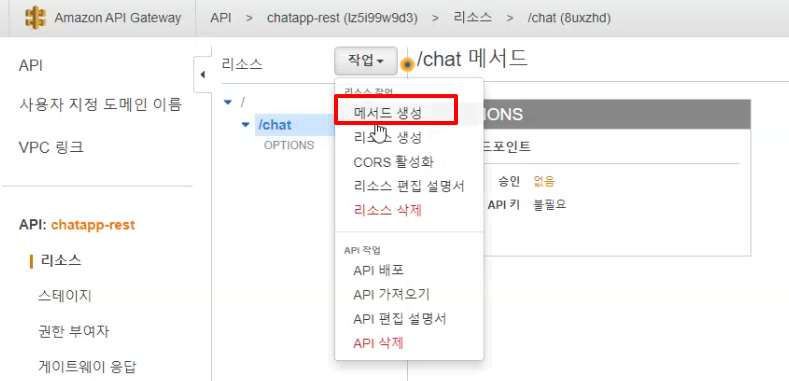The image size is (789, 381).
Task: Choose 리소스 삭제 menu item
Action: click(x=387, y=210)
